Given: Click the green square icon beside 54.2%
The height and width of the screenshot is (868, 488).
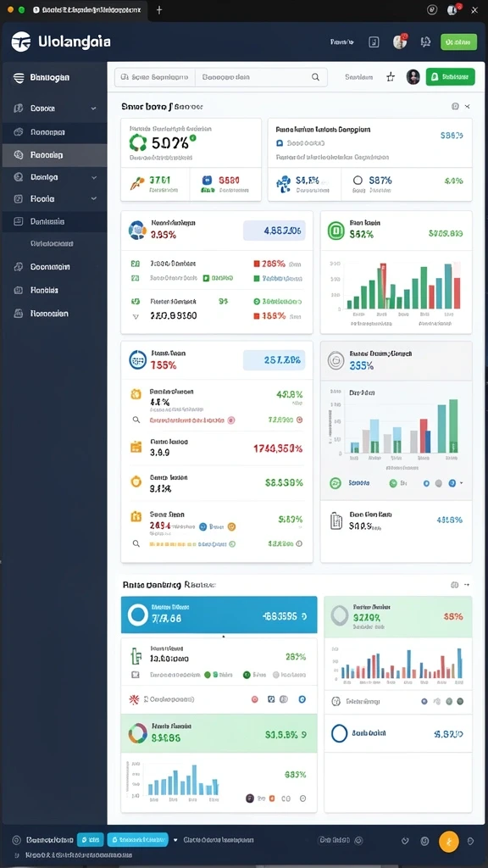Looking at the screenshot, I should point(335,230).
